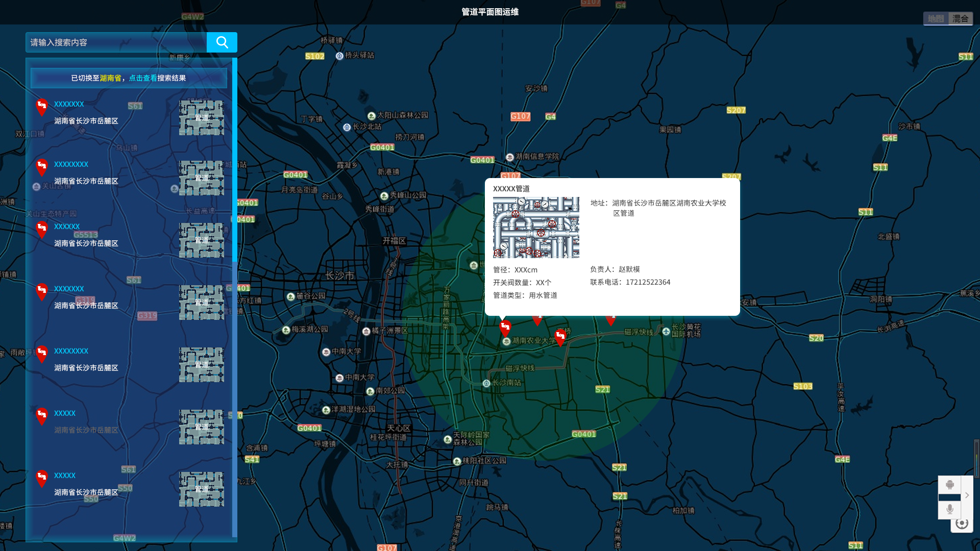Click the 太阳山森林公园 park icon

click(372, 116)
